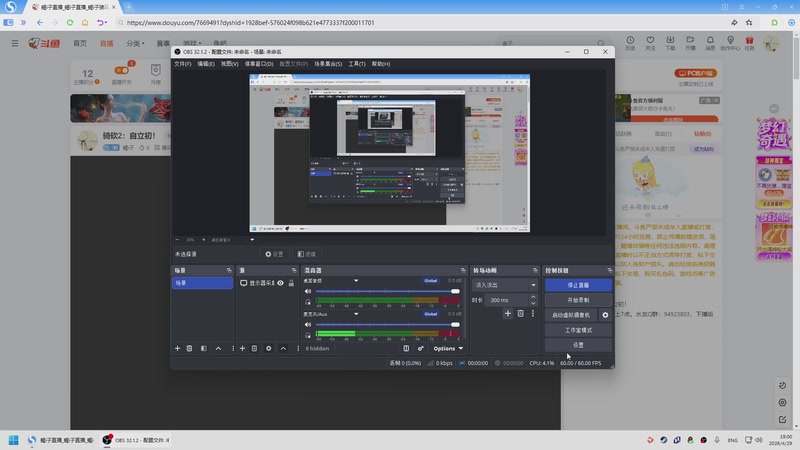Open the fade transition type dropdown

pos(505,285)
